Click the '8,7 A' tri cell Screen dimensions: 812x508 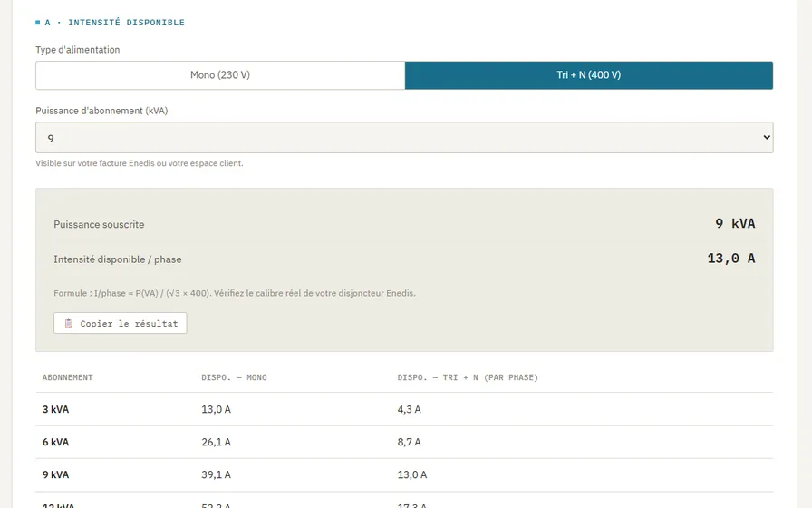click(x=409, y=442)
